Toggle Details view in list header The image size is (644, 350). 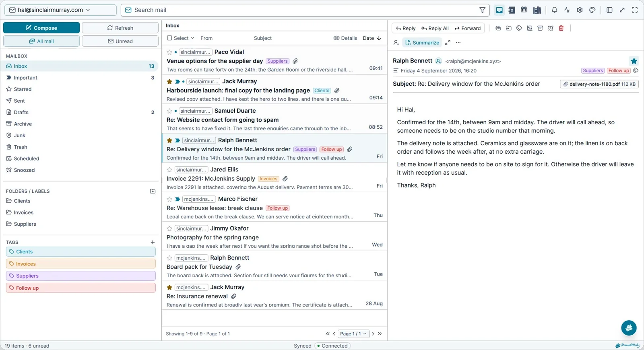[x=345, y=38]
